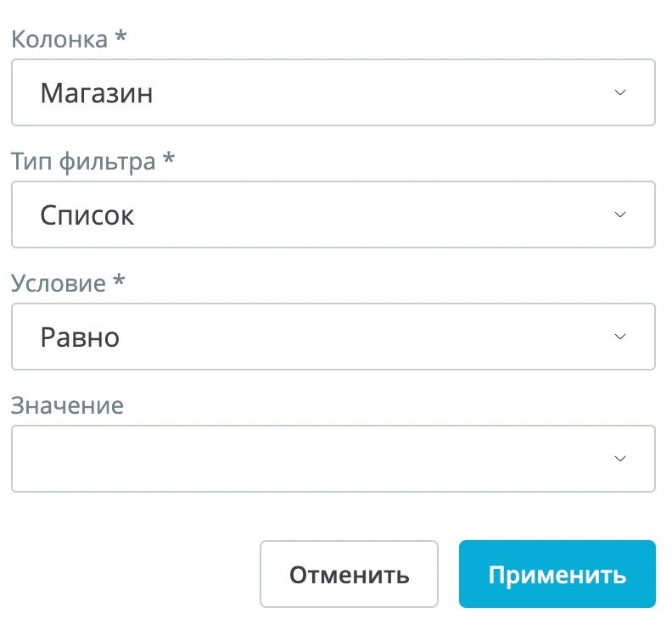This screenshot has width=672, height=624.
Task: Click the Колонка field label
Action: (x=59, y=40)
